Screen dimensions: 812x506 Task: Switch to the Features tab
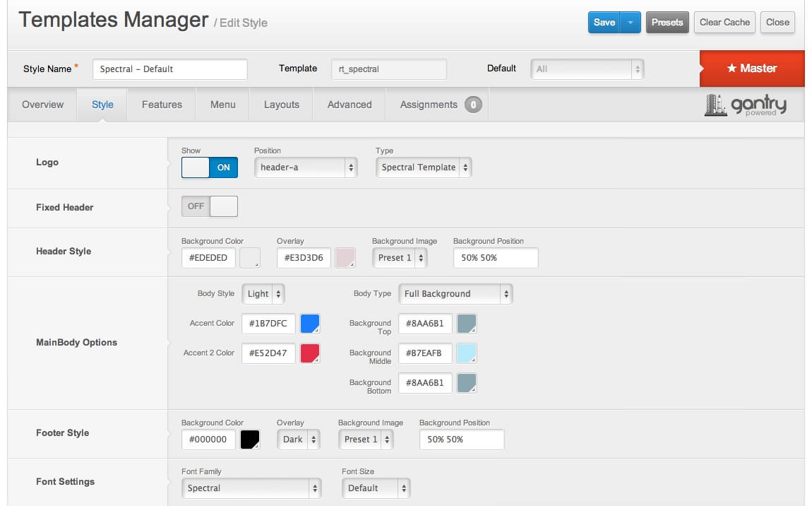pos(162,105)
